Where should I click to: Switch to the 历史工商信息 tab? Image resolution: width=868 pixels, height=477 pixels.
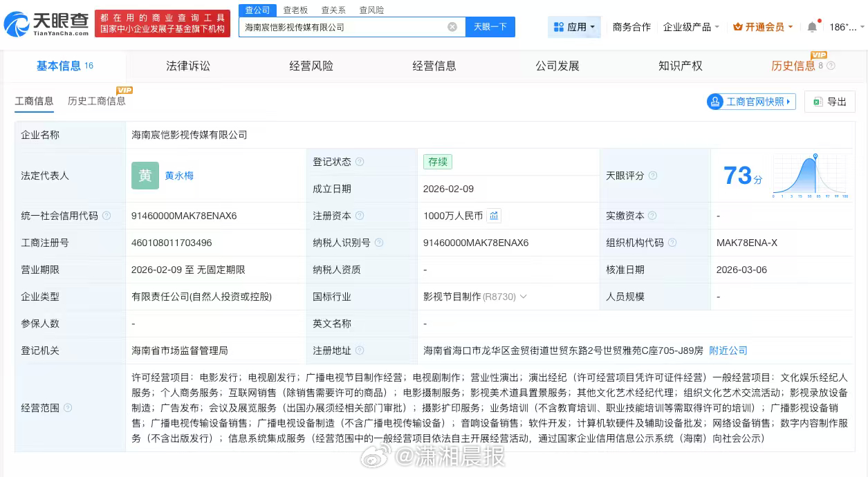(95, 100)
